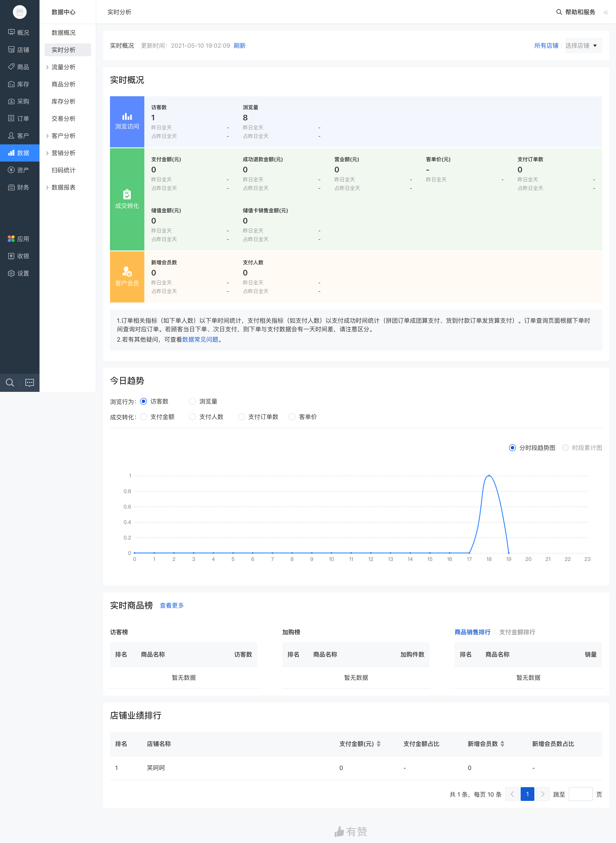Open the Apps colorful icon in sidebar
Screen dimensions: 616x843
(11, 239)
